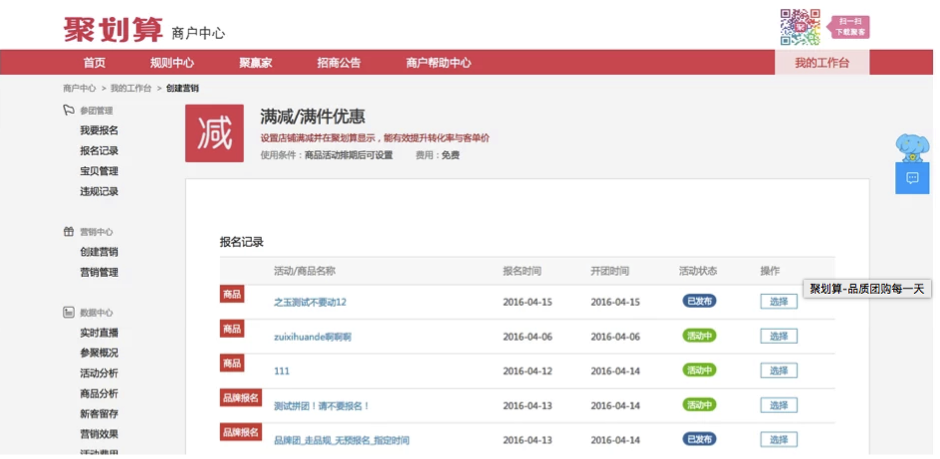This screenshot has width=940, height=459.
Task: Click the 营销中心 gift icon
Action: click(68, 232)
